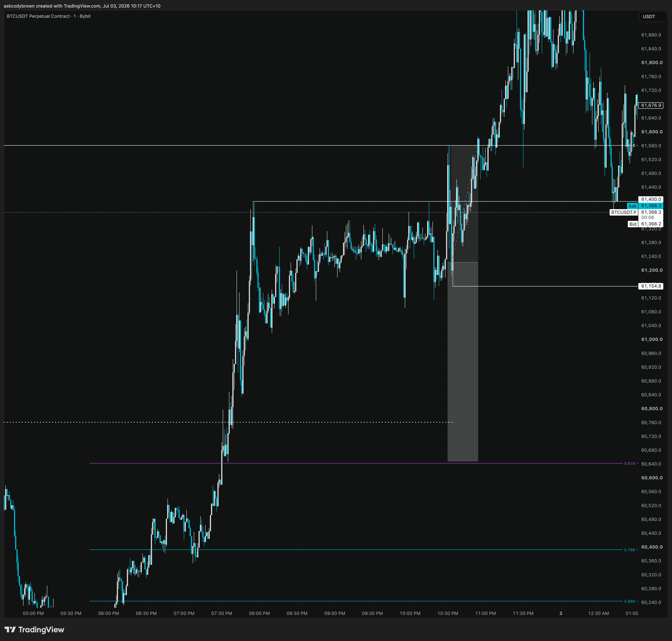Select the 0.886 Fibonacci level label
672x641 pixels.
coord(629,601)
